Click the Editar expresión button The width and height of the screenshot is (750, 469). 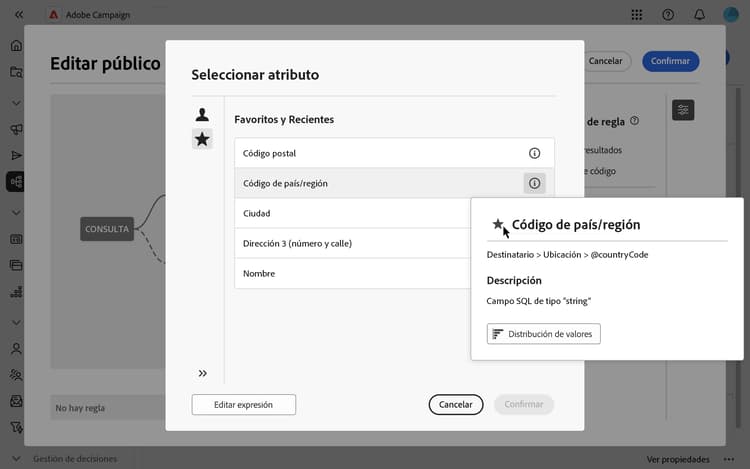[x=243, y=404]
